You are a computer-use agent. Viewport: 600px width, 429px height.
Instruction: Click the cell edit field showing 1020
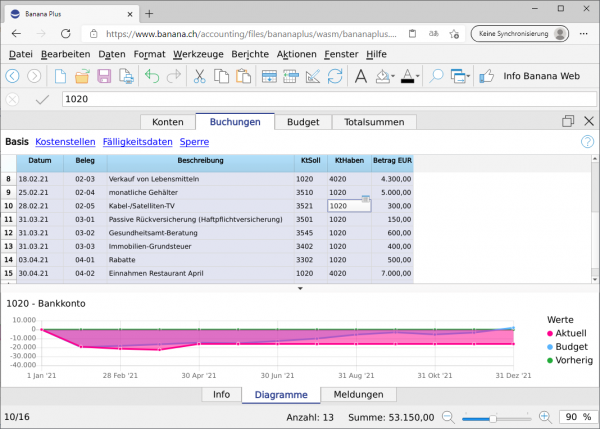(329, 99)
